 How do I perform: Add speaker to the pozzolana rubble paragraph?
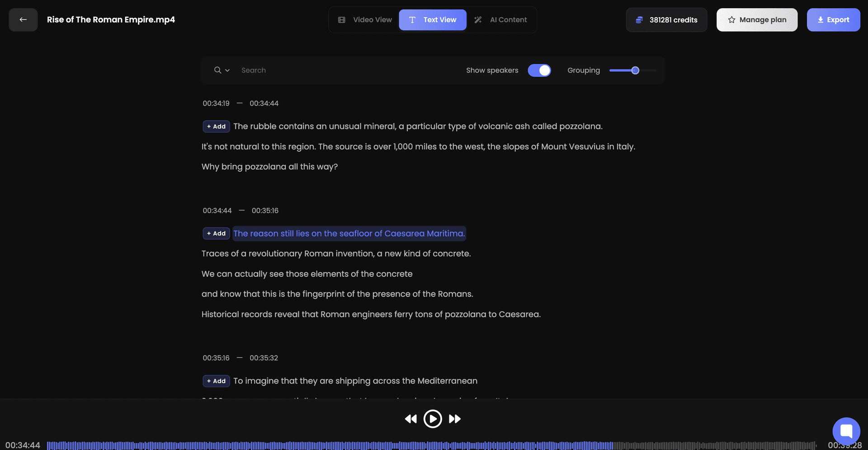pyautogui.click(x=216, y=126)
